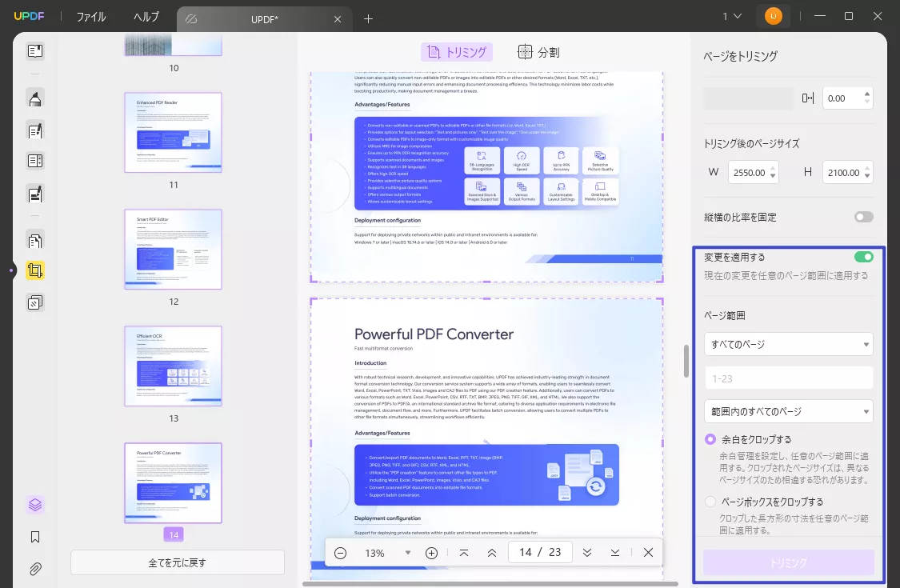Image resolution: width=900 pixels, height=588 pixels.
Task: Click the トリミング apply button
Action: pyautogui.click(x=789, y=562)
